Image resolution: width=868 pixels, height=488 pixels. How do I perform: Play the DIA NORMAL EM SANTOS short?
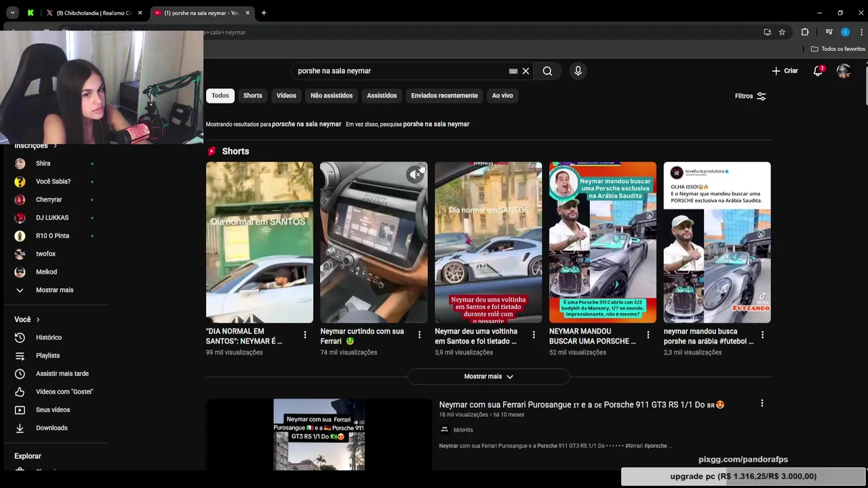click(x=260, y=242)
